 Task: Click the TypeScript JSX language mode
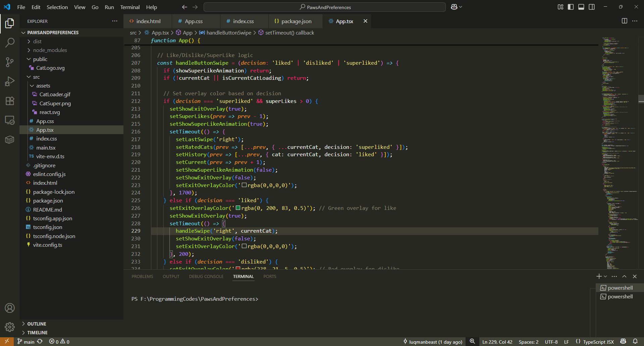(598, 342)
